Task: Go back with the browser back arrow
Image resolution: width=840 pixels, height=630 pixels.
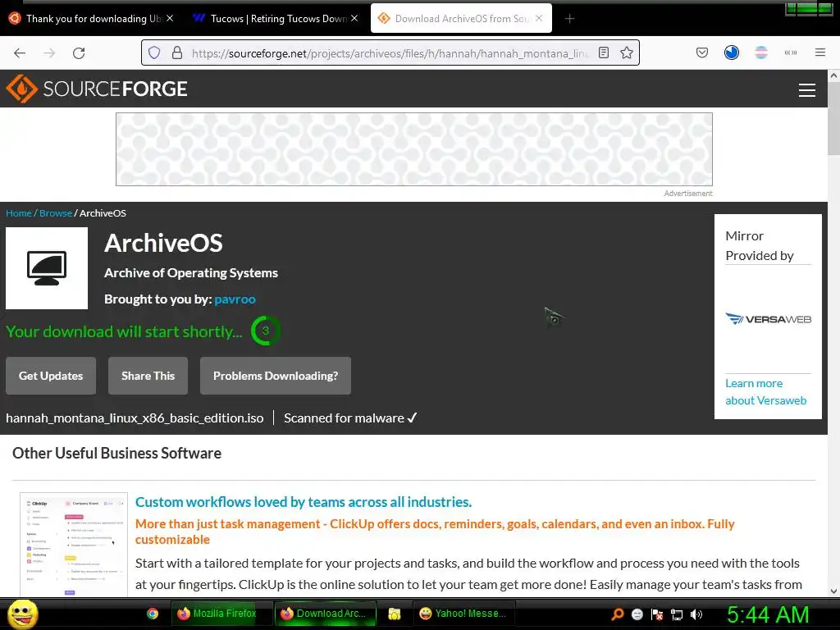Action: pyautogui.click(x=20, y=52)
